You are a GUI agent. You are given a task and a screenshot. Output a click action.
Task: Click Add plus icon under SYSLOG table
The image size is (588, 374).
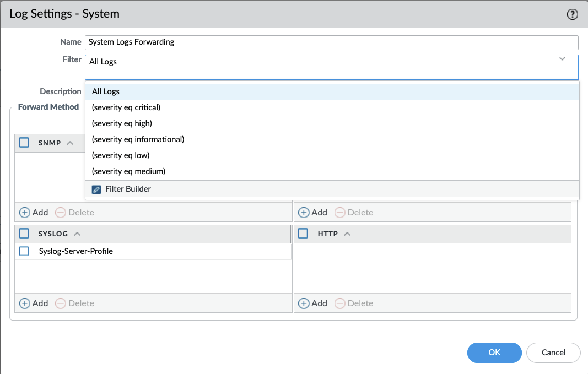point(25,303)
